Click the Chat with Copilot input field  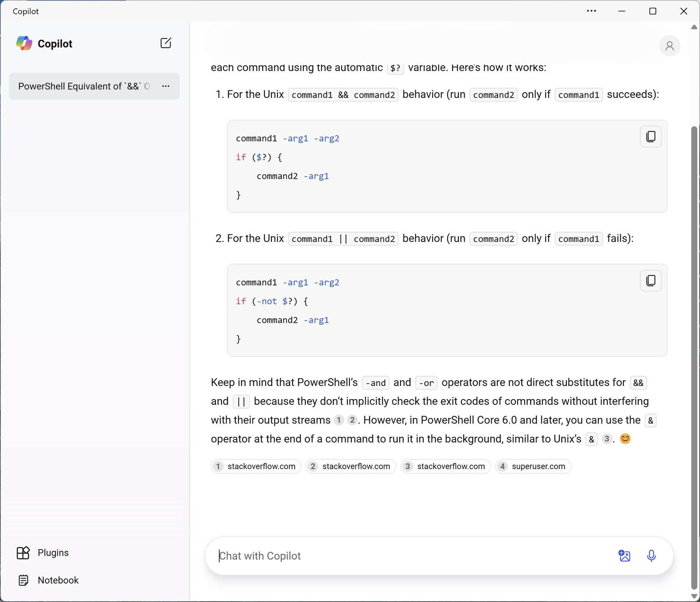tap(411, 556)
